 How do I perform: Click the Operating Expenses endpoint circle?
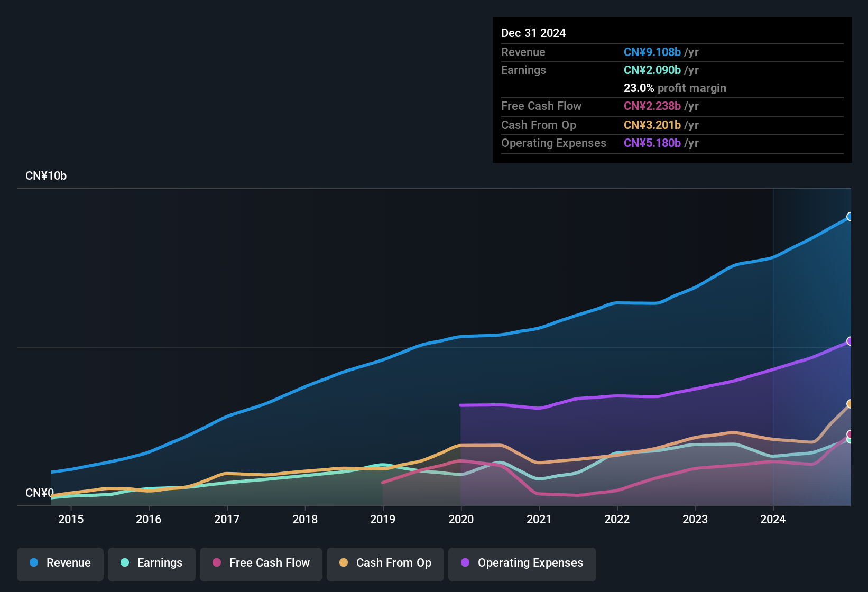pyautogui.click(x=850, y=341)
